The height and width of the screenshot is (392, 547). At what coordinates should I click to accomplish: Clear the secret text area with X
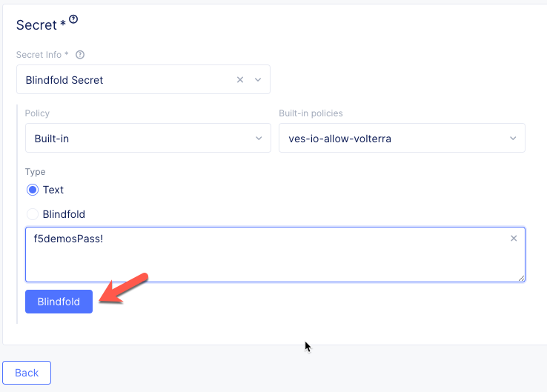pyautogui.click(x=514, y=239)
